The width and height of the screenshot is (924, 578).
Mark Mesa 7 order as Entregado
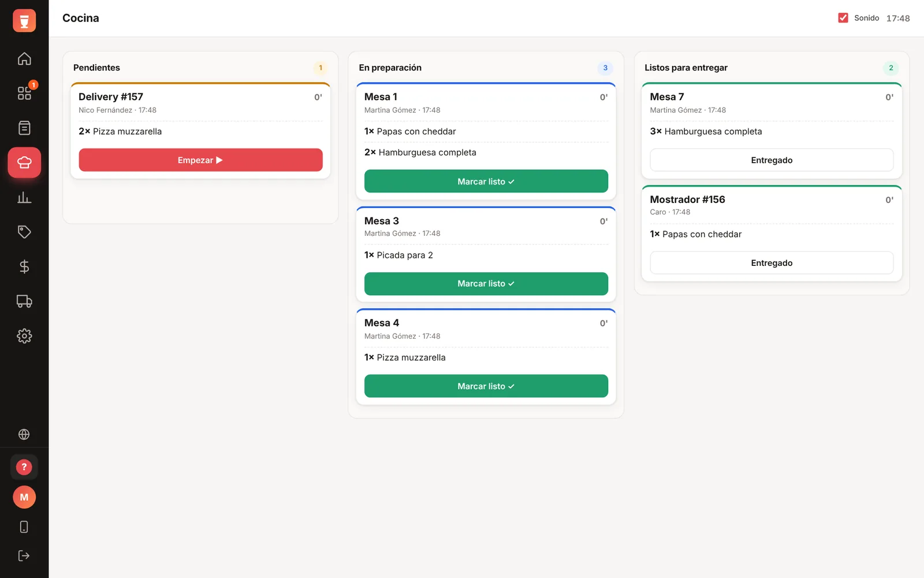[772, 160]
